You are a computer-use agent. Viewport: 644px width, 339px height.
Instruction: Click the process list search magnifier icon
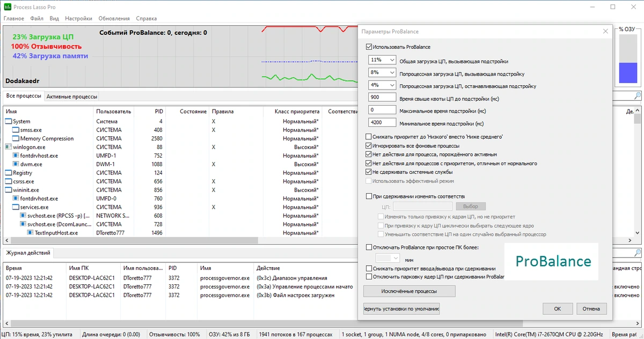pyautogui.click(x=638, y=96)
